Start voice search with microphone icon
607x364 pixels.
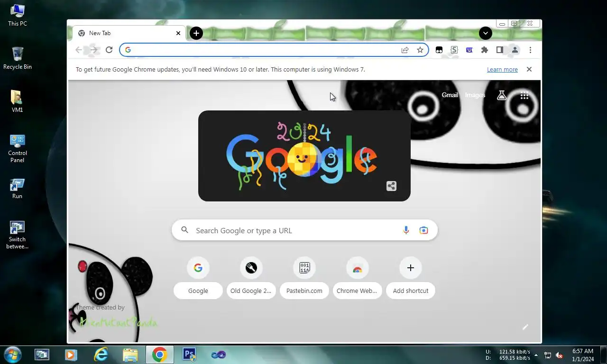point(406,230)
